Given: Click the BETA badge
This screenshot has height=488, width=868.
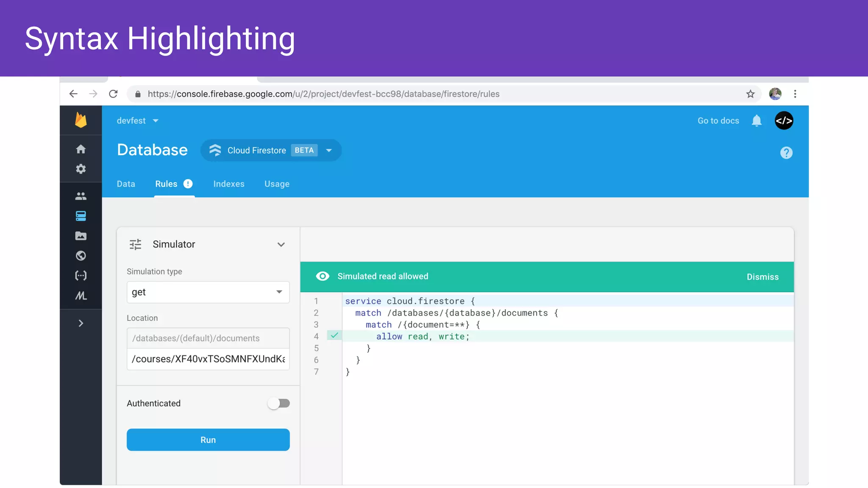Looking at the screenshot, I should click(x=304, y=150).
